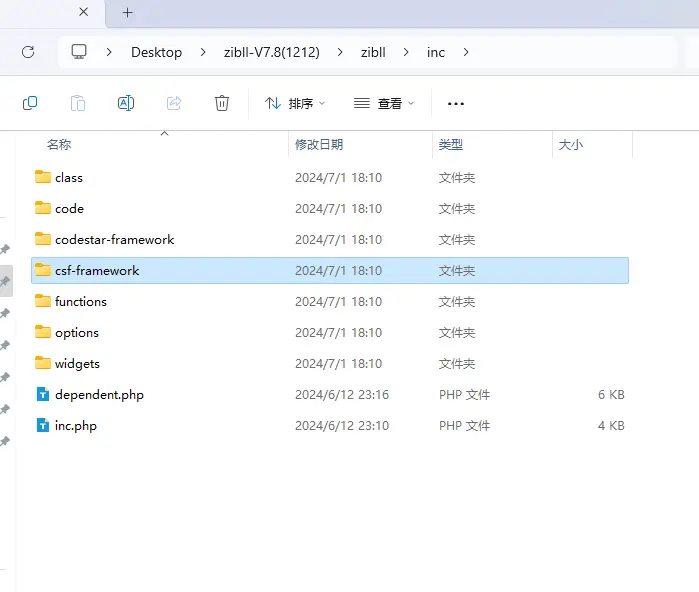Open the more options ellipsis menu

[x=456, y=103]
